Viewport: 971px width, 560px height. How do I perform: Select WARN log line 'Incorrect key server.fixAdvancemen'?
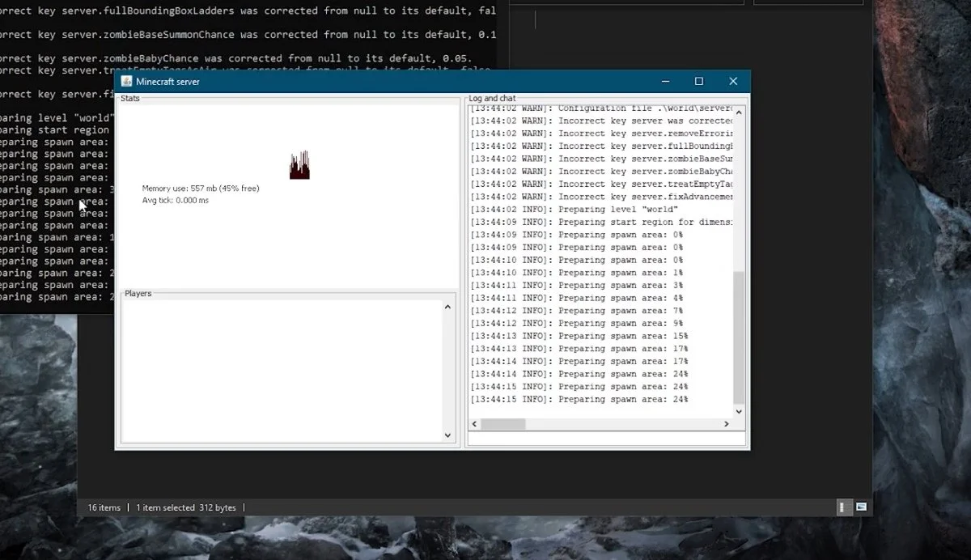[x=601, y=197]
